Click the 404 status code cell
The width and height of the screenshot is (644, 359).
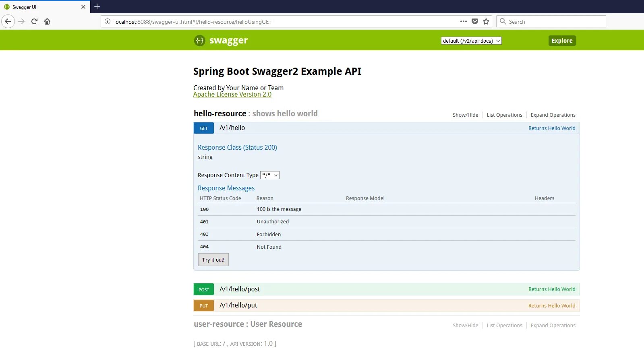(x=204, y=247)
